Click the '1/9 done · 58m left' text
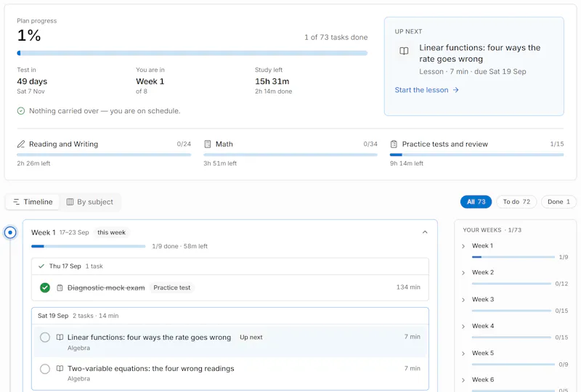The height and width of the screenshot is (392, 581). point(179,246)
